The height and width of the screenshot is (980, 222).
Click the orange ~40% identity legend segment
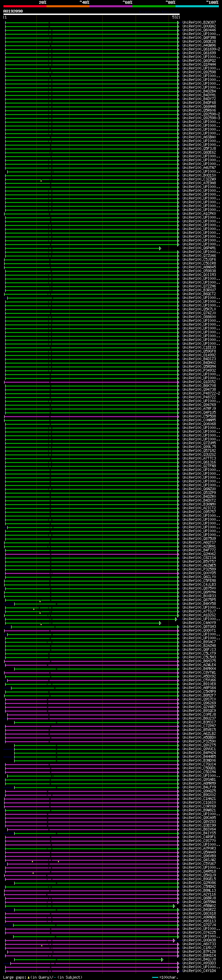[68, 6]
